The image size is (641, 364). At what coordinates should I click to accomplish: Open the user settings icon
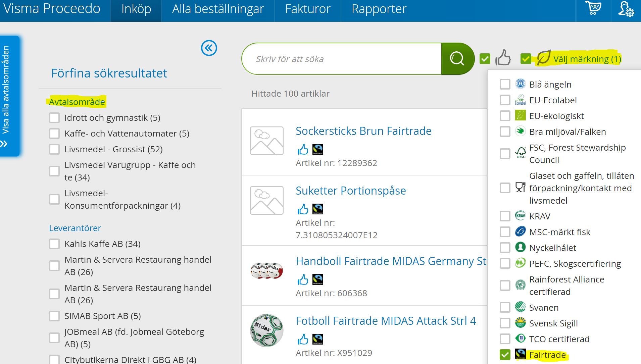point(626,9)
